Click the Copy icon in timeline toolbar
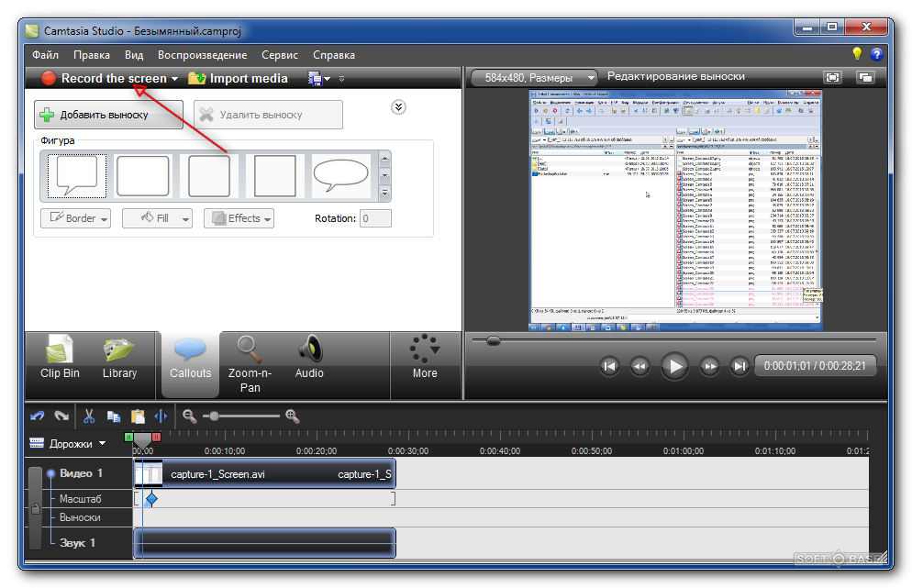The height and width of the screenshot is (588, 912). 114,416
